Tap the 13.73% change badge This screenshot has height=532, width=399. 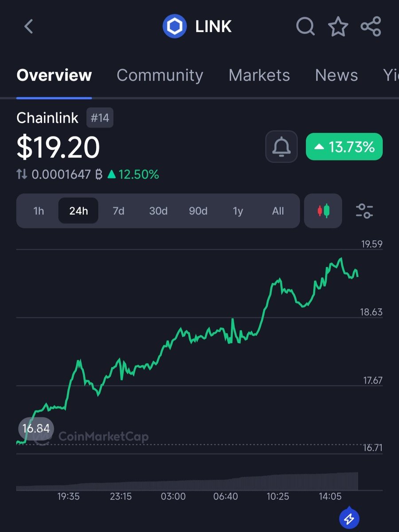pos(344,146)
